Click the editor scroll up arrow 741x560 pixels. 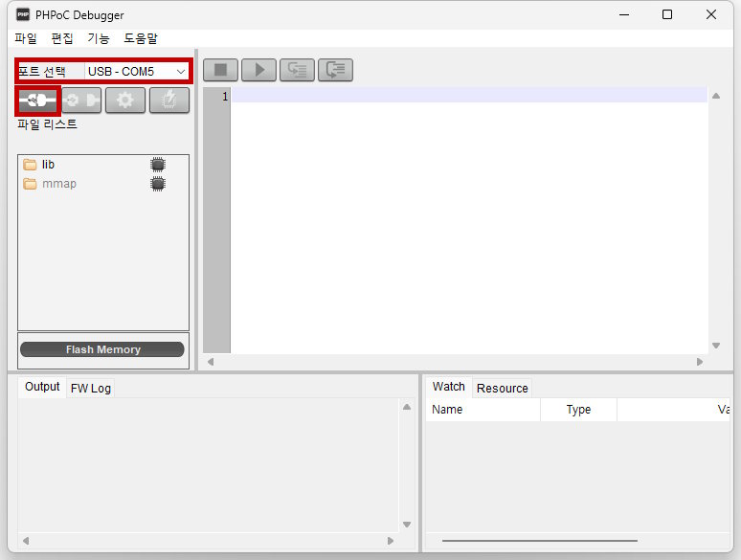[716, 96]
